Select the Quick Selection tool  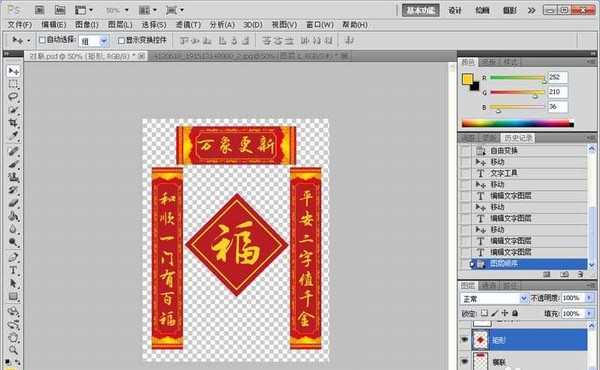13,110
